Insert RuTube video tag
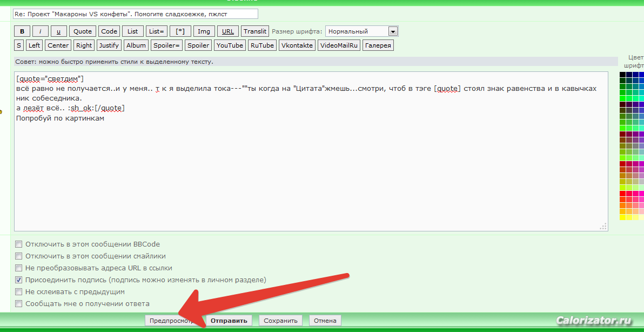 coord(262,45)
